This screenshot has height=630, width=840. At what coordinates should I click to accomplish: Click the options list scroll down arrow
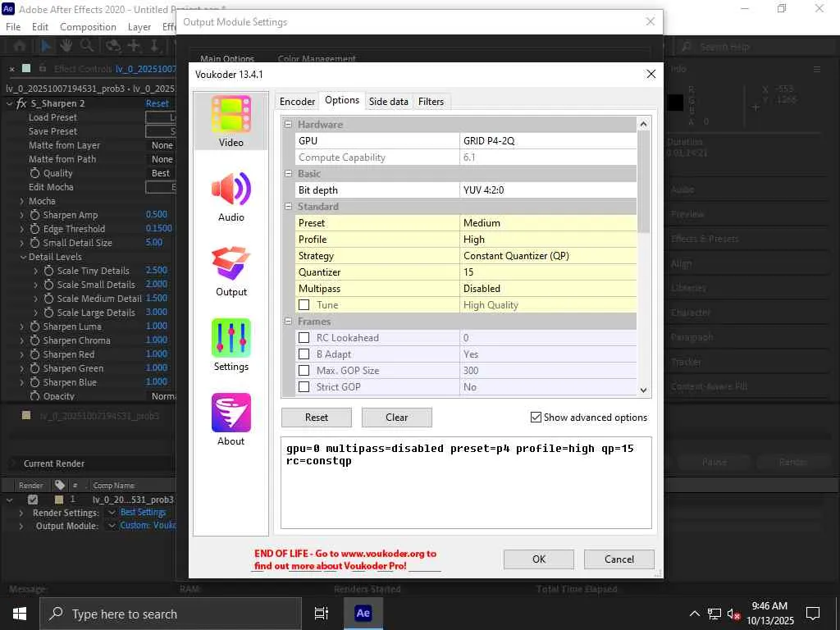pyautogui.click(x=644, y=390)
